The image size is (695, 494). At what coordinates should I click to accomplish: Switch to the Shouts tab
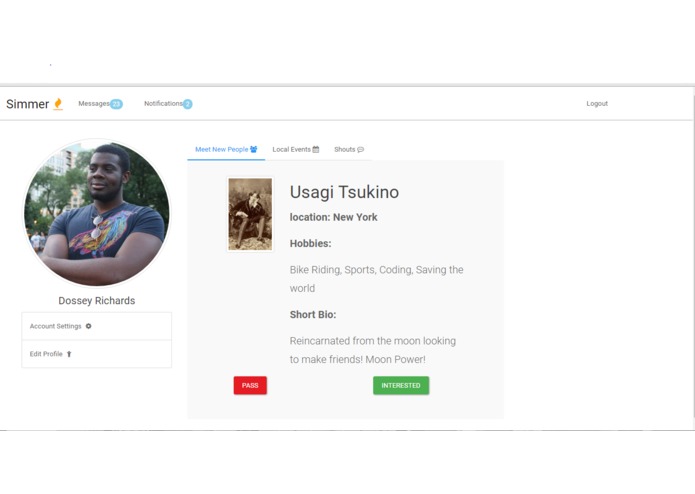pos(349,150)
